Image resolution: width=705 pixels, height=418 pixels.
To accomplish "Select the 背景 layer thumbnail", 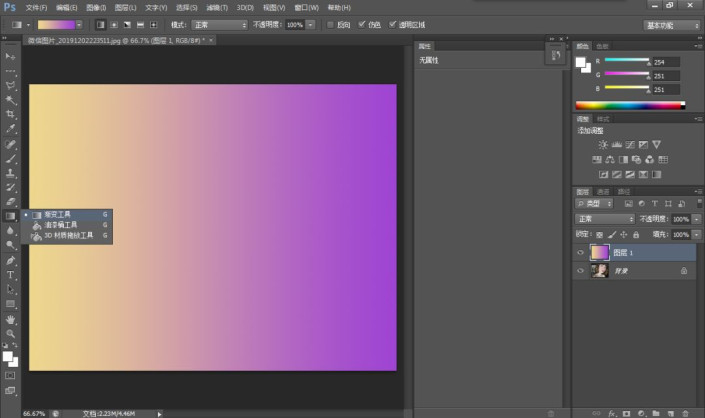I will 599,271.
